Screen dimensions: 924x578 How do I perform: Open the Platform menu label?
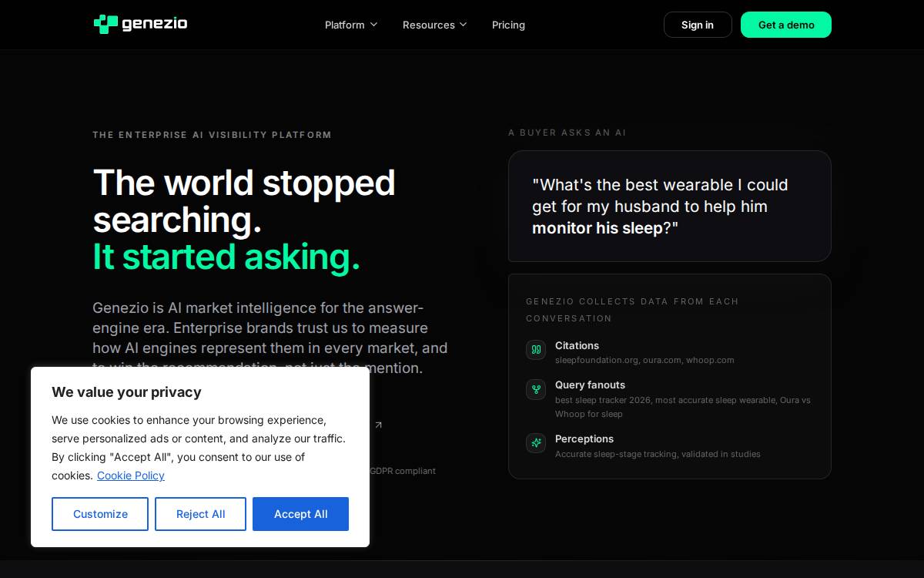point(344,25)
